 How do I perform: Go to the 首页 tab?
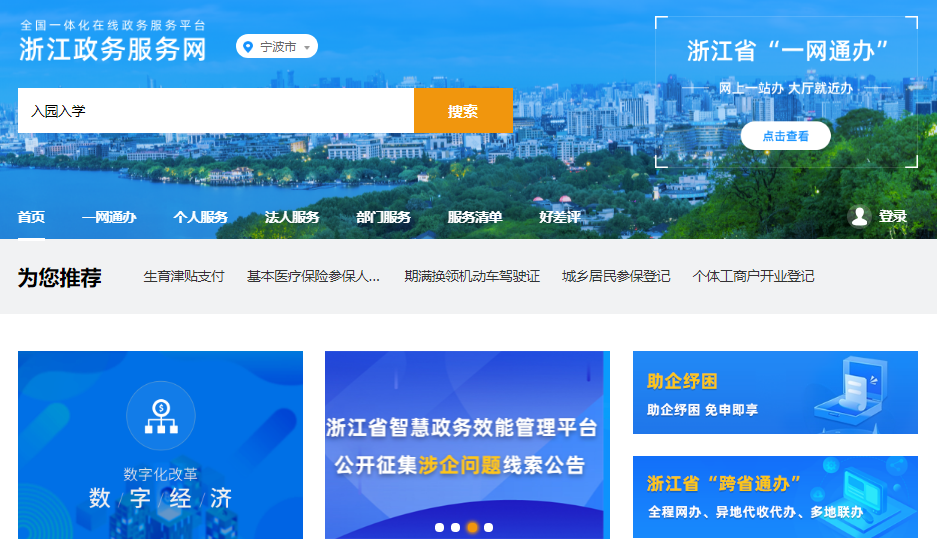pyautogui.click(x=31, y=217)
